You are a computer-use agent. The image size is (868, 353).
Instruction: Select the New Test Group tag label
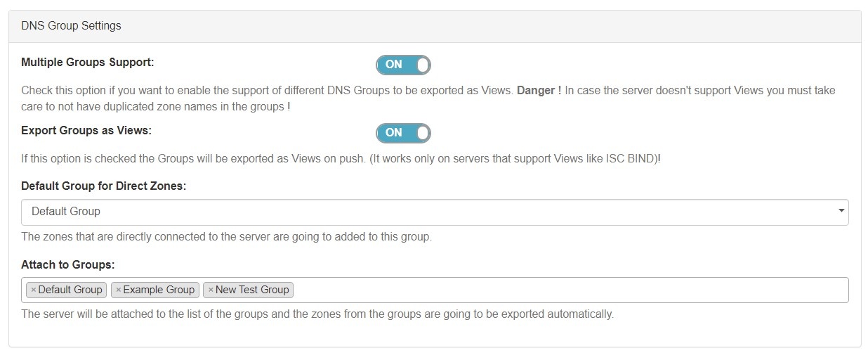pos(252,290)
